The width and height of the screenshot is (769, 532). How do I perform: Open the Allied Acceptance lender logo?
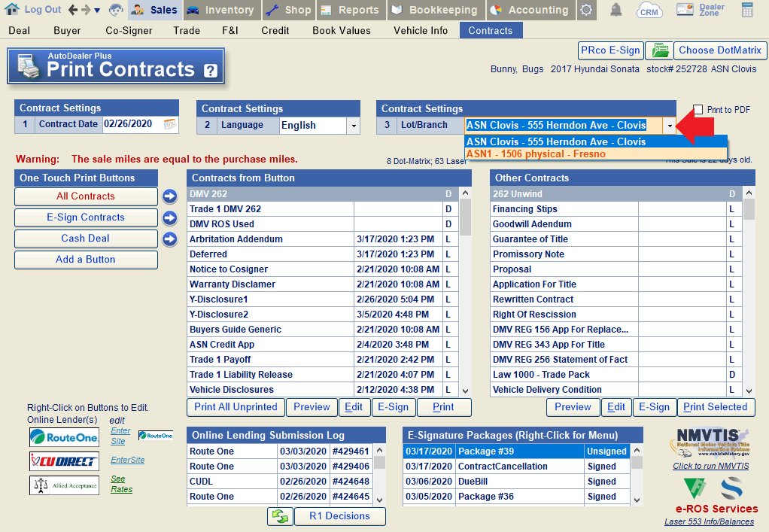[64, 485]
